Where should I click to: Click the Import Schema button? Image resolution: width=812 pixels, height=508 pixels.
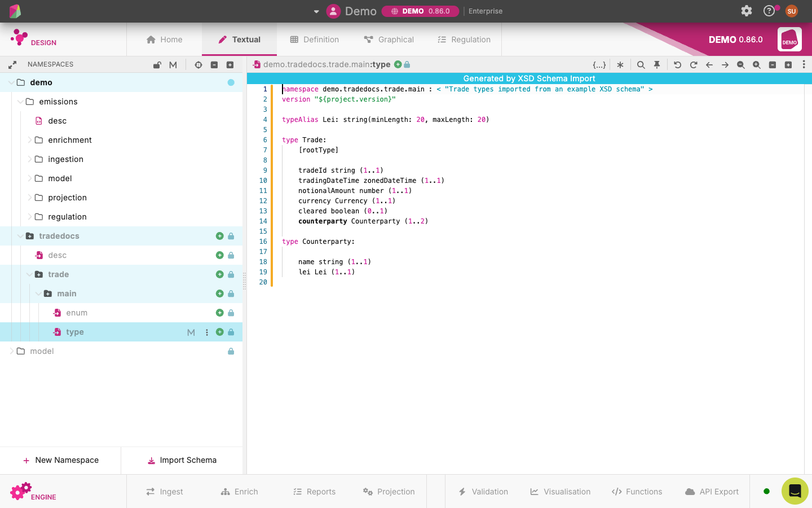(x=182, y=461)
